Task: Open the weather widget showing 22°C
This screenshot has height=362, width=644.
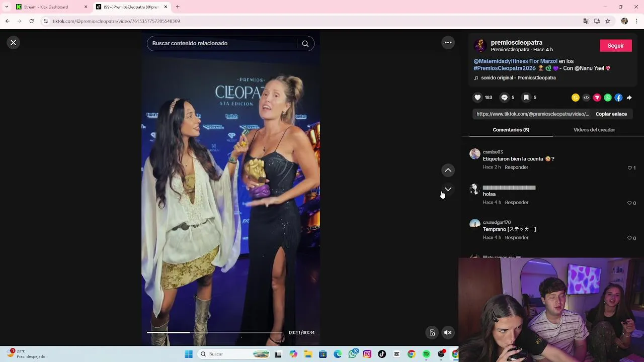Action: point(27,354)
